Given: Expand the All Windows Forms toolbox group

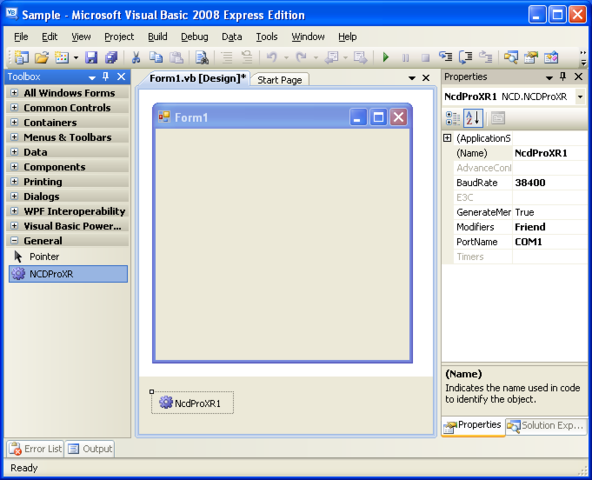Looking at the screenshot, I should (14, 93).
